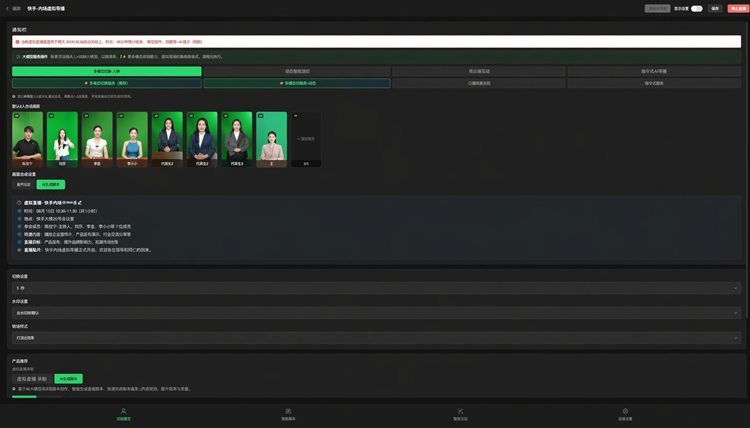Click the red alert icon in warning banner
The image size is (750, 428).
(x=18, y=42)
